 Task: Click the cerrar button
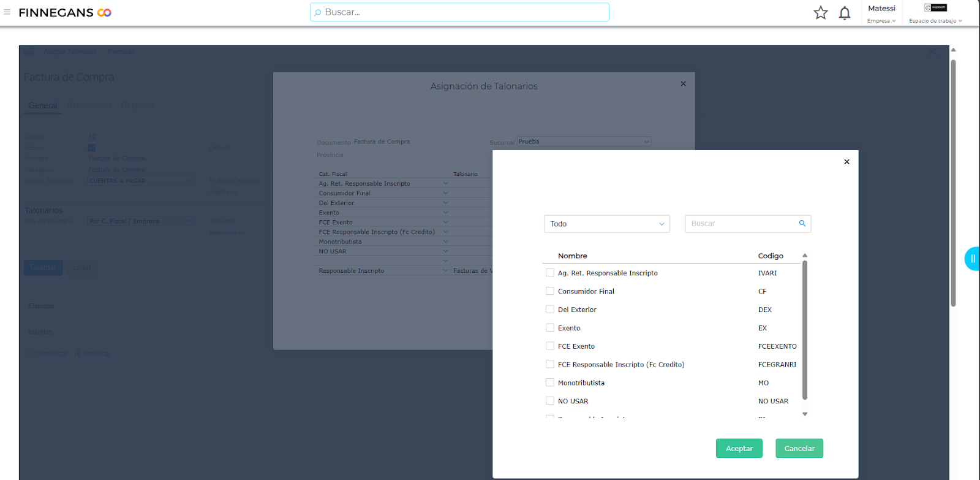(x=82, y=267)
